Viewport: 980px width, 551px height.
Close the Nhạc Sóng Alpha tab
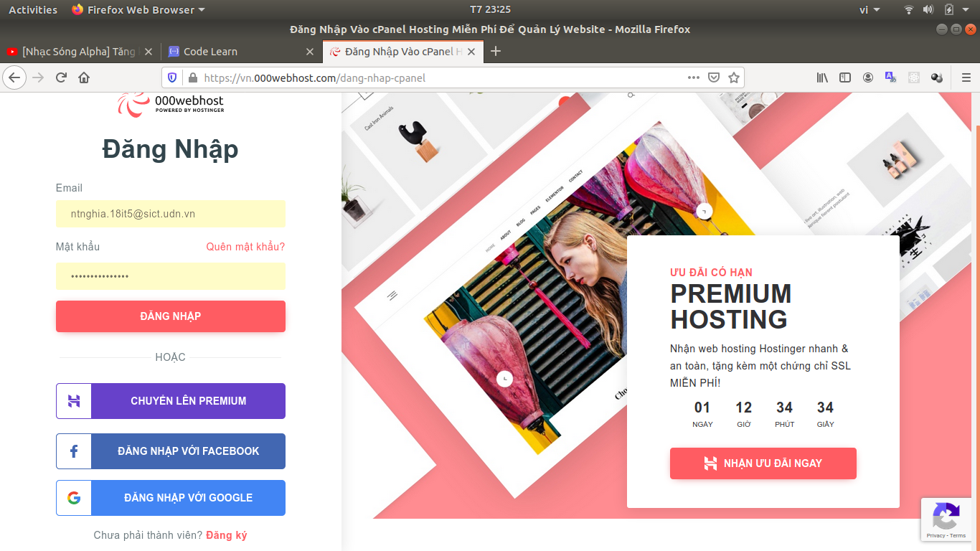(149, 52)
